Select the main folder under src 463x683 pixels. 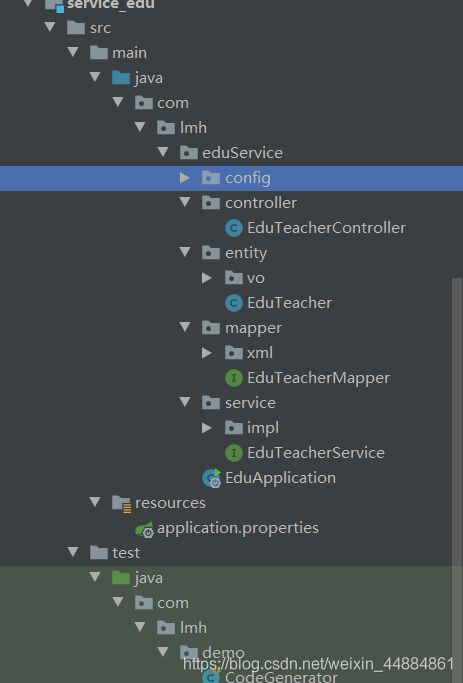(129, 53)
